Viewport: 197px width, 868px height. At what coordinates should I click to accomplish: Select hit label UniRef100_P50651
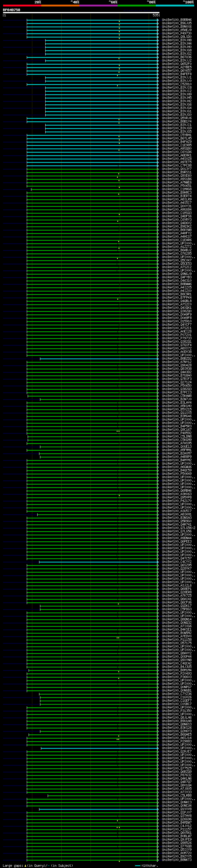tap(177, 186)
